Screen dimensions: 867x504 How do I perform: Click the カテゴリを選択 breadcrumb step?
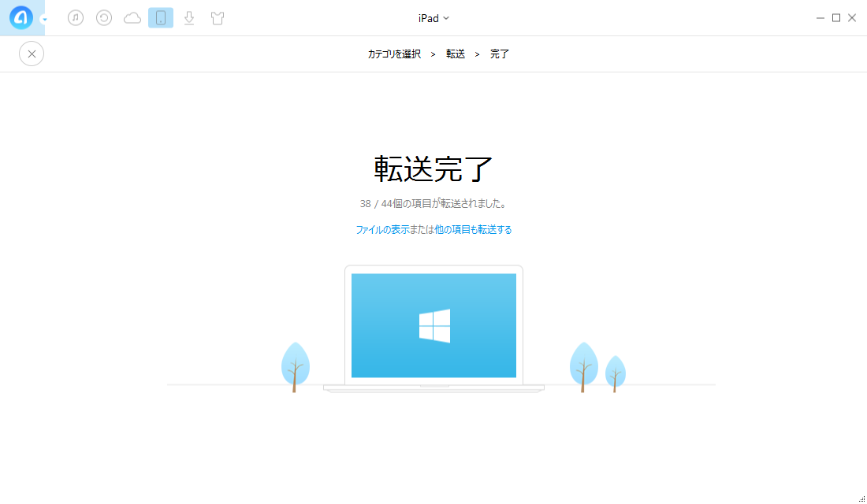tap(394, 54)
